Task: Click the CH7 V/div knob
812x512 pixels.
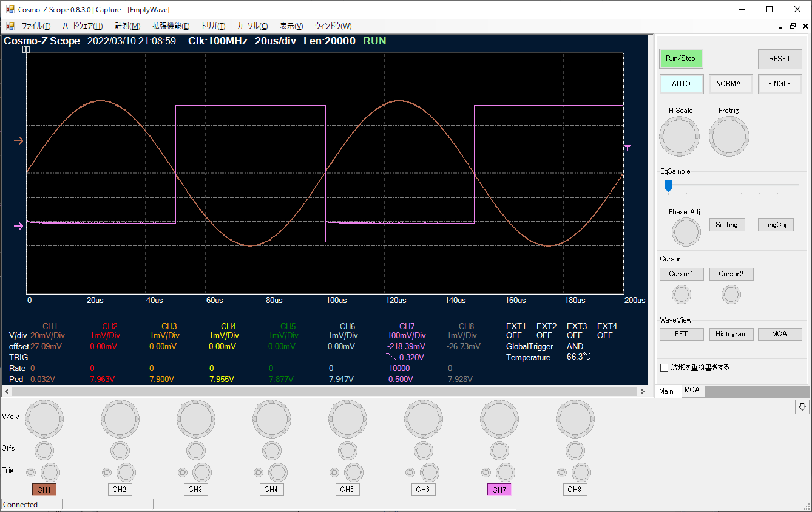Action: coord(499,418)
